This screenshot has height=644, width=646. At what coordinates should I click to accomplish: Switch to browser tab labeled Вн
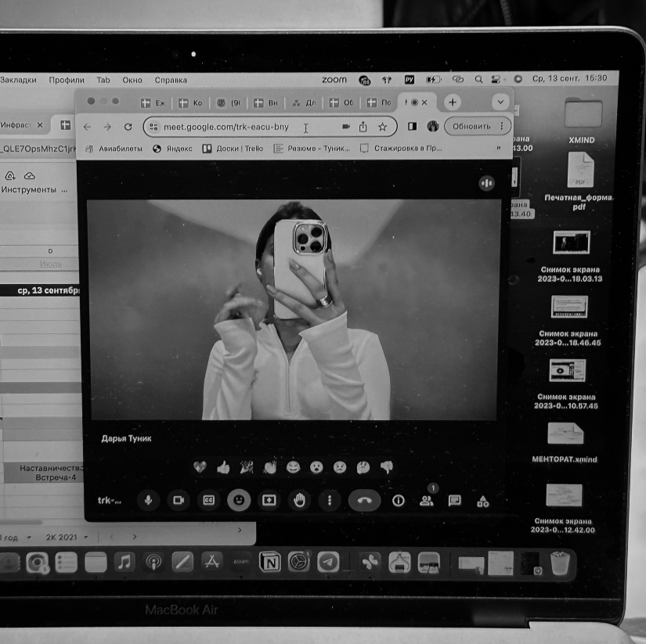tap(265, 103)
